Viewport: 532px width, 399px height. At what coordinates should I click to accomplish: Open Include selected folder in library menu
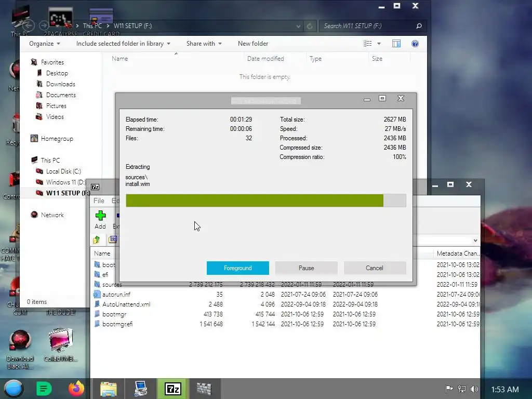(x=123, y=44)
